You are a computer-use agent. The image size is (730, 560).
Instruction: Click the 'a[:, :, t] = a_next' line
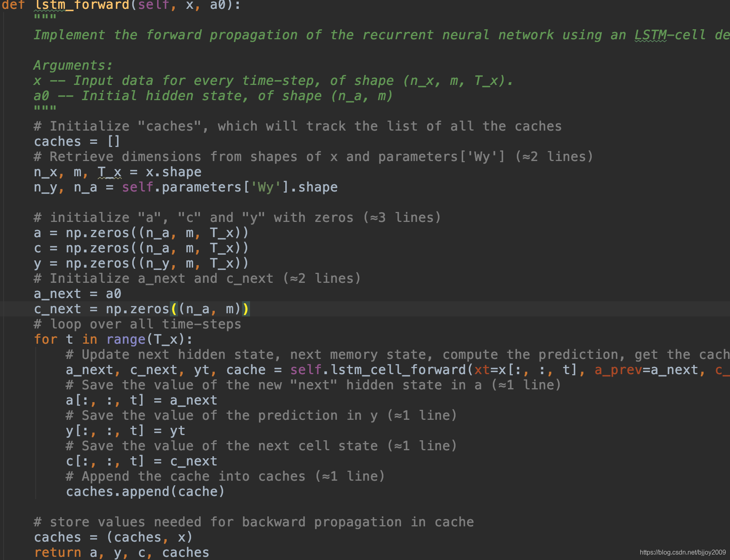pyautogui.click(x=142, y=400)
